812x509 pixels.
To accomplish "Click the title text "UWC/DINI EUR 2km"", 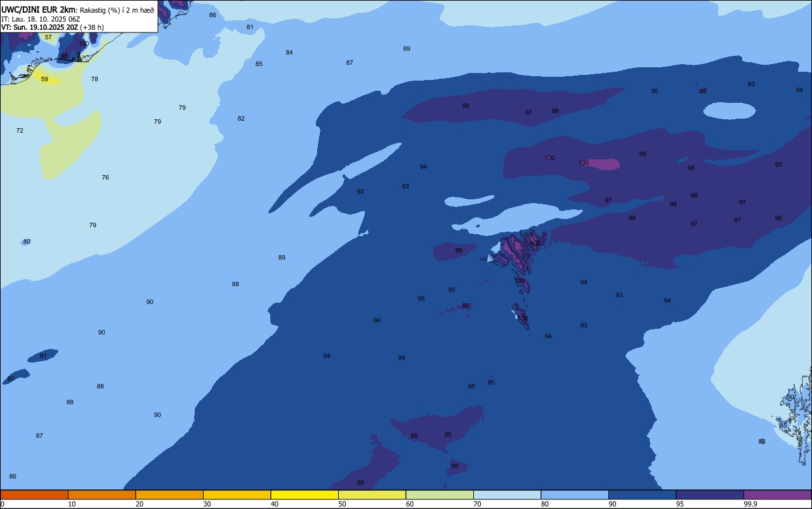I will click(39, 10).
